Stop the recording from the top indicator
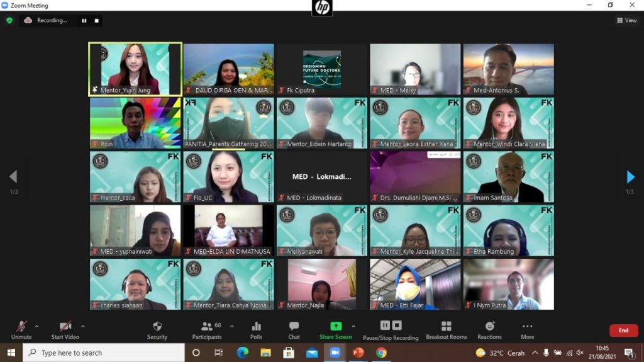 pos(96,20)
